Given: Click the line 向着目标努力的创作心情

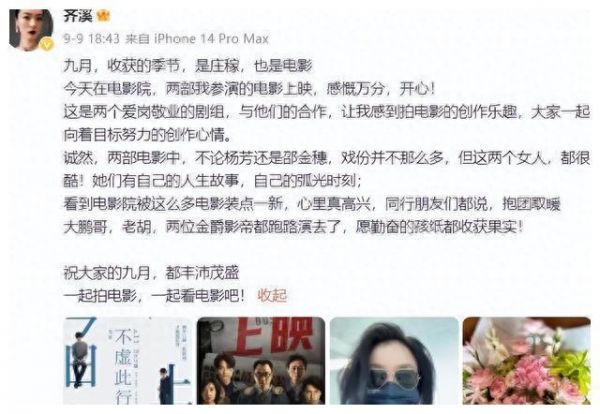Looking at the screenshot, I should (x=148, y=135).
